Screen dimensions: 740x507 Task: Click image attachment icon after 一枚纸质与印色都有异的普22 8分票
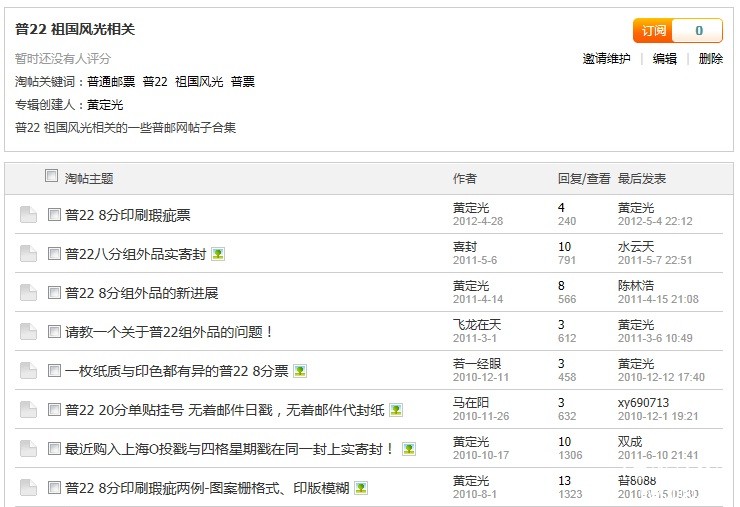click(x=300, y=371)
